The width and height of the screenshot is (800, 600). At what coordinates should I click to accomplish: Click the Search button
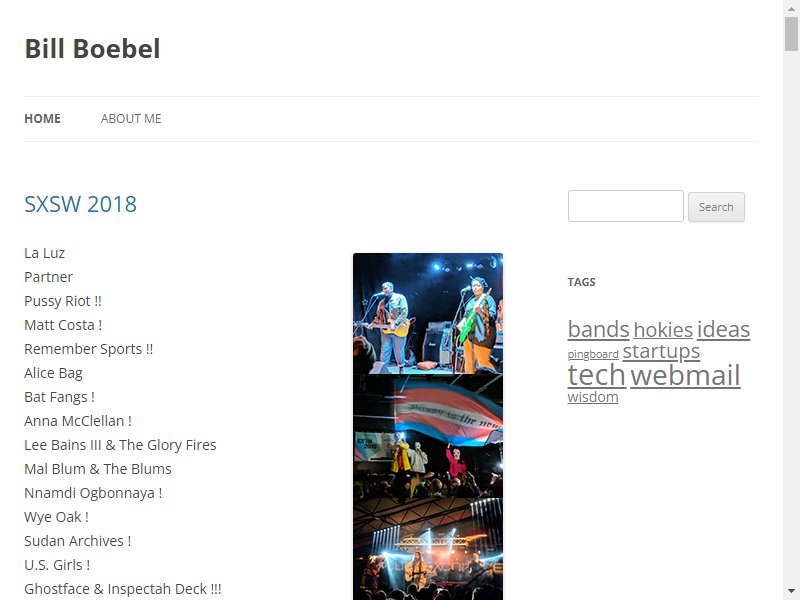716,207
